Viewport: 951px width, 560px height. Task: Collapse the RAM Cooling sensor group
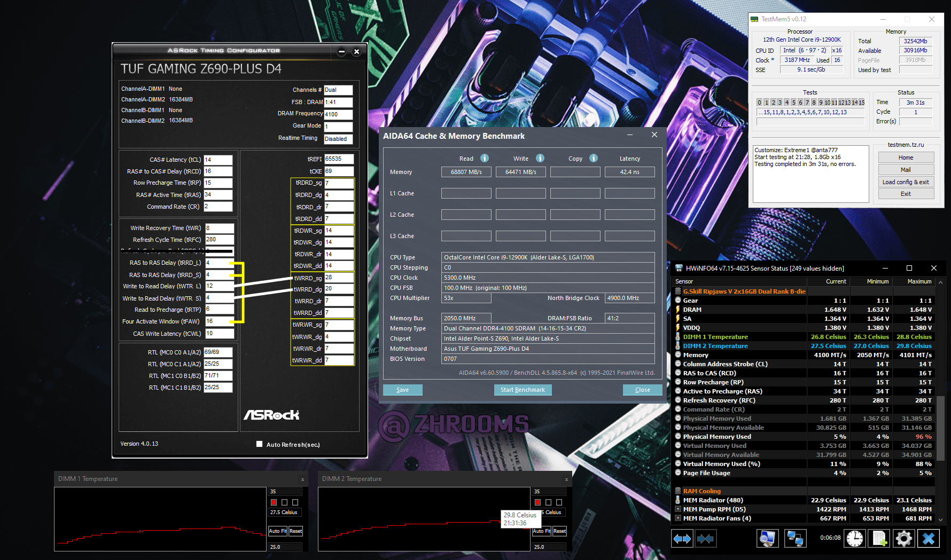678,491
